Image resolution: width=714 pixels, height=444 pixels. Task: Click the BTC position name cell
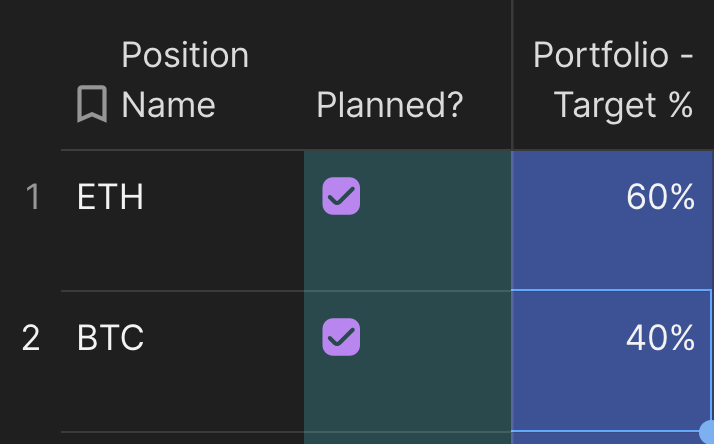111,338
